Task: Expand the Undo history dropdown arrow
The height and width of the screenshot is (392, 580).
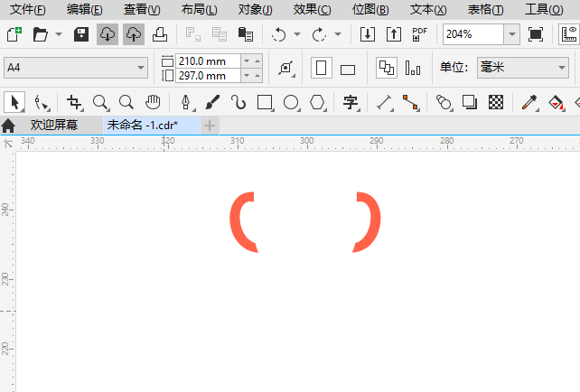Action: click(x=297, y=34)
